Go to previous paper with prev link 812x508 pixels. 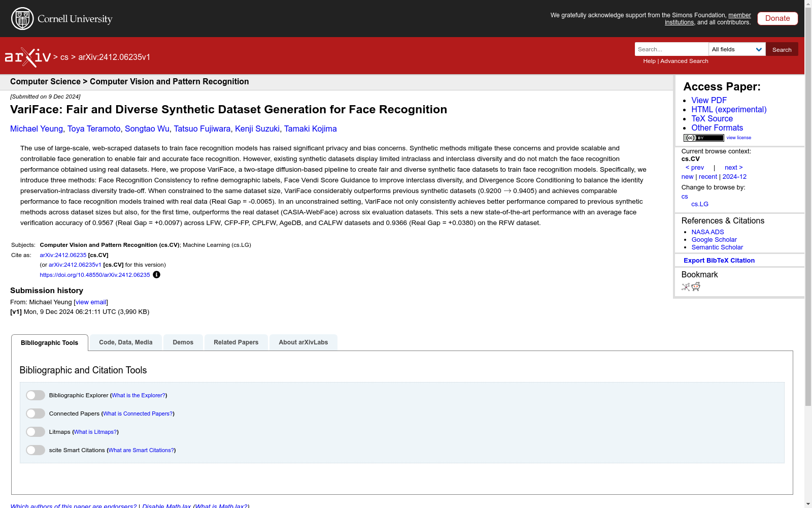tap(695, 168)
